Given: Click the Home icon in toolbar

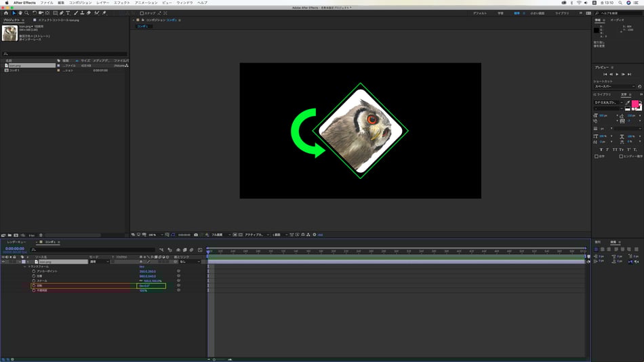Looking at the screenshot, I should (5, 13).
